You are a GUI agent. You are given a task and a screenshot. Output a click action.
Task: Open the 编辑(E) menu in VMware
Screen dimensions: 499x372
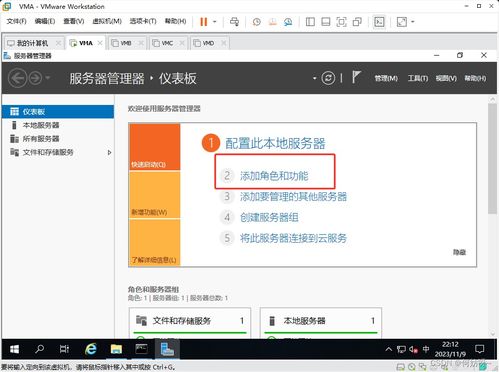click(x=45, y=21)
